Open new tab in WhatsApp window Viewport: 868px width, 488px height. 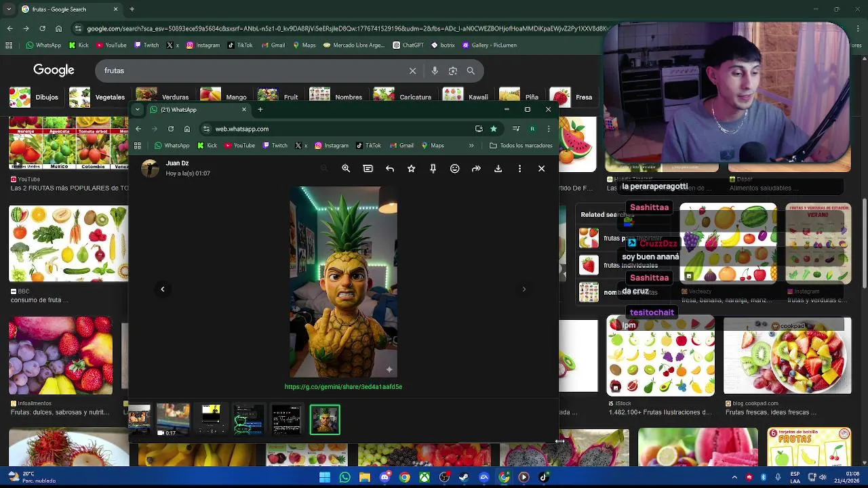260,109
